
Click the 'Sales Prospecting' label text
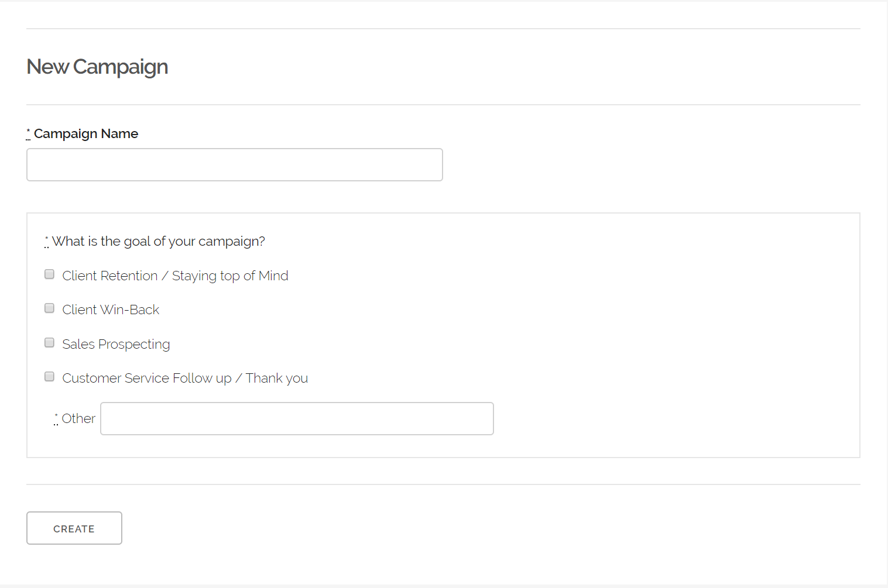(x=116, y=344)
